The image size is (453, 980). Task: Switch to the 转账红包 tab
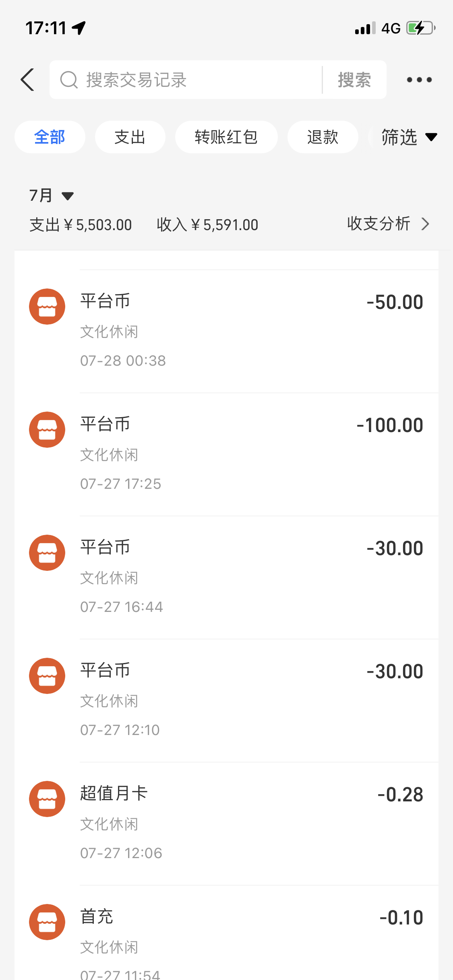[226, 137]
